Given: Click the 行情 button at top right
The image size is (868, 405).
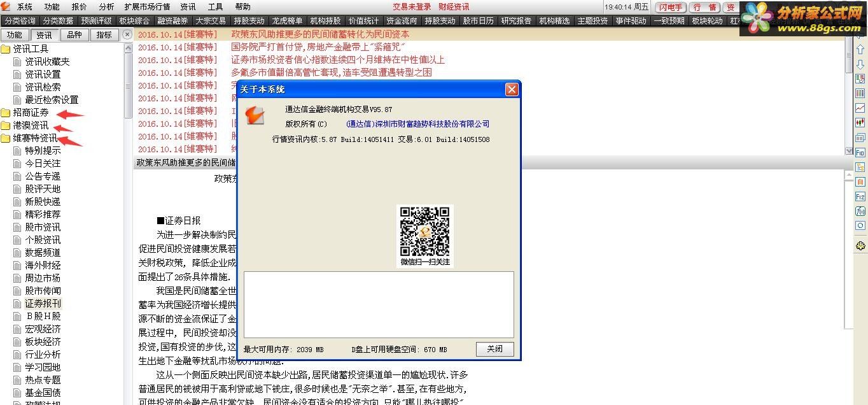Looking at the screenshot, I should tap(704, 7).
